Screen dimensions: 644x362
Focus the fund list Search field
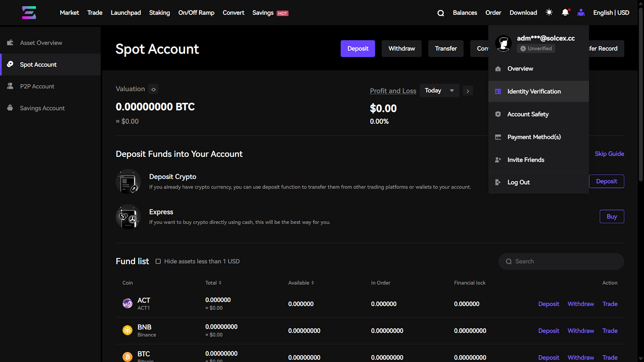pos(563,261)
